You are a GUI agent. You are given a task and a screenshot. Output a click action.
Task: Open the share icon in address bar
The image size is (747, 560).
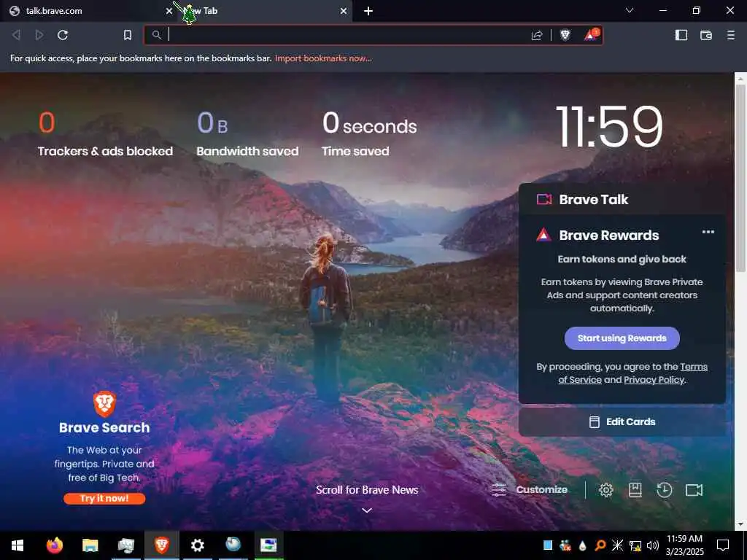(x=537, y=35)
